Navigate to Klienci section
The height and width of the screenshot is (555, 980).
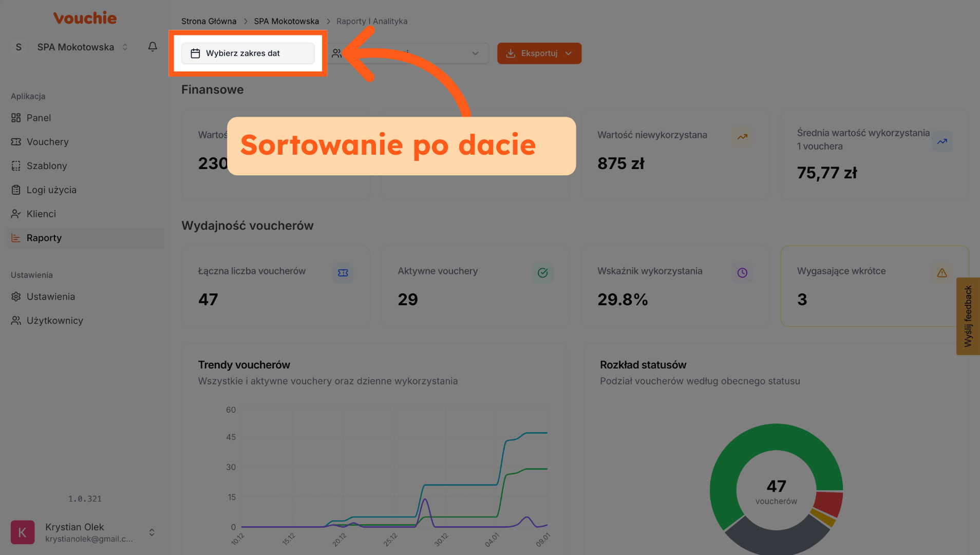tap(41, 214)
